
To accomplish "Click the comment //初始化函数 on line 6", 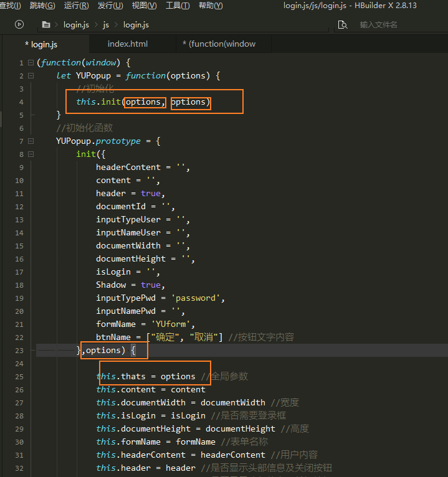I will (84, 128).
